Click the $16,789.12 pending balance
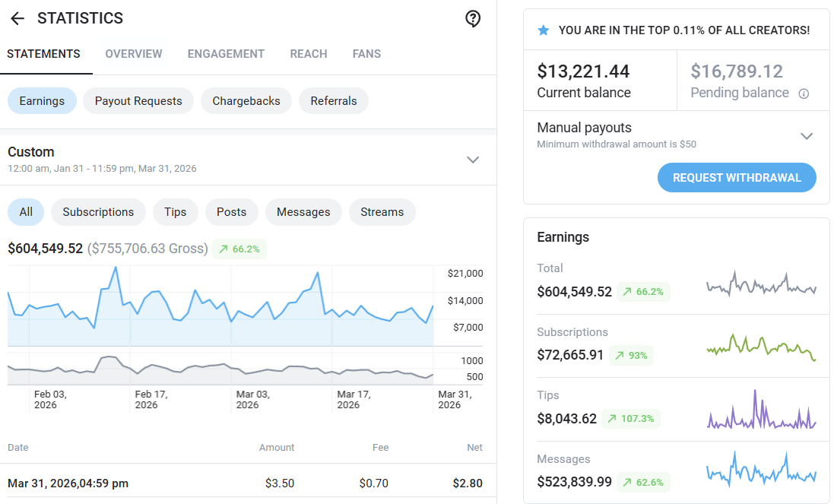The height and width of the screenshot is (504, 834). pyautogui.click(x=737, y=71)
